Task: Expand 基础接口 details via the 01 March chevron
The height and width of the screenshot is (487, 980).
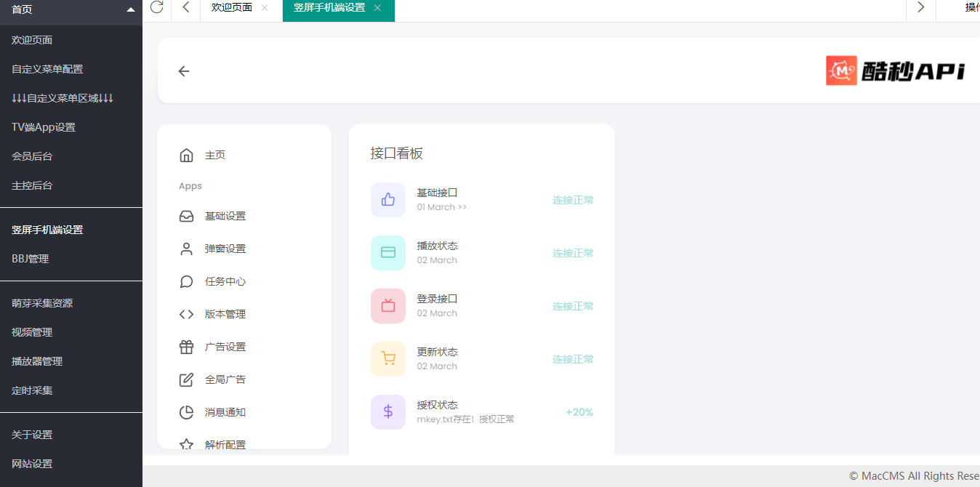Action: pyautogui.click(x=462, y=206)
